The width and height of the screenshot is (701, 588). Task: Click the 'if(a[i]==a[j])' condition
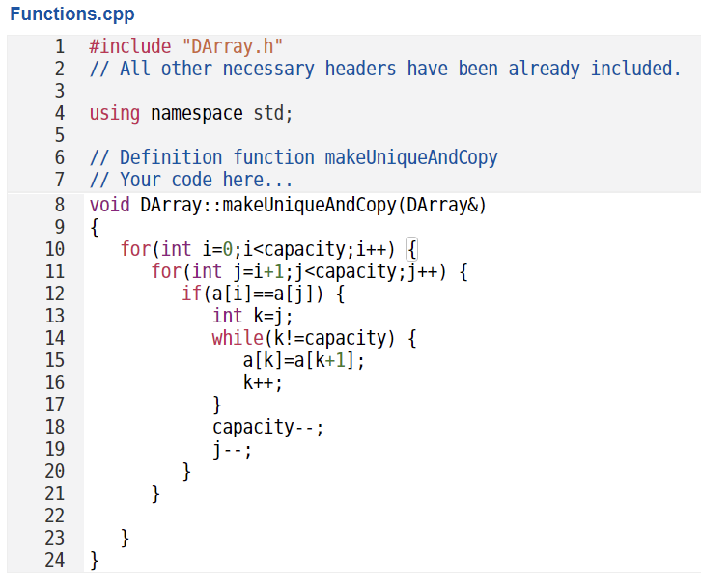tap(252, 294)
